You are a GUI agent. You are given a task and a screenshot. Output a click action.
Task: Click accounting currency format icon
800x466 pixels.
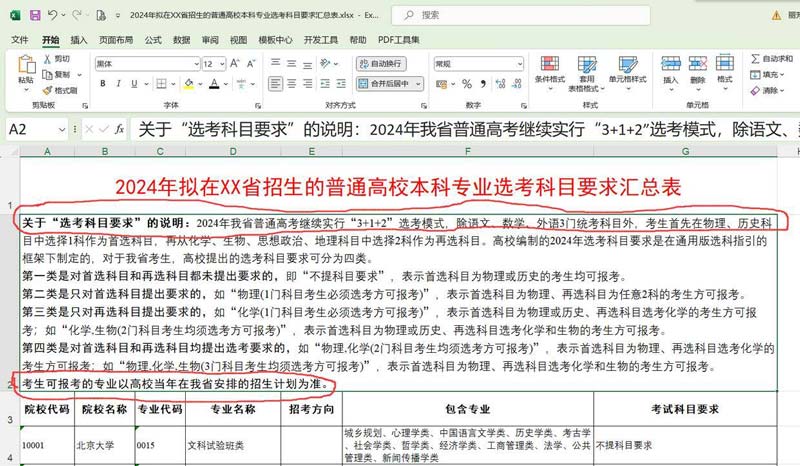[441, 84]
